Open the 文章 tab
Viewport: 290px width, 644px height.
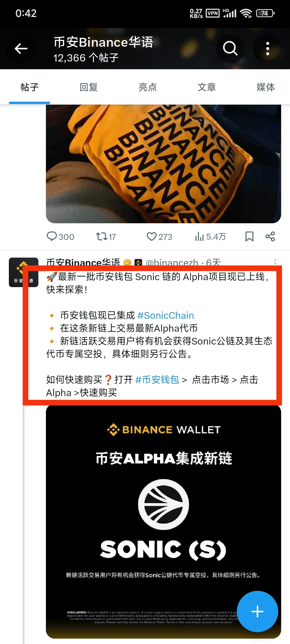207,87
